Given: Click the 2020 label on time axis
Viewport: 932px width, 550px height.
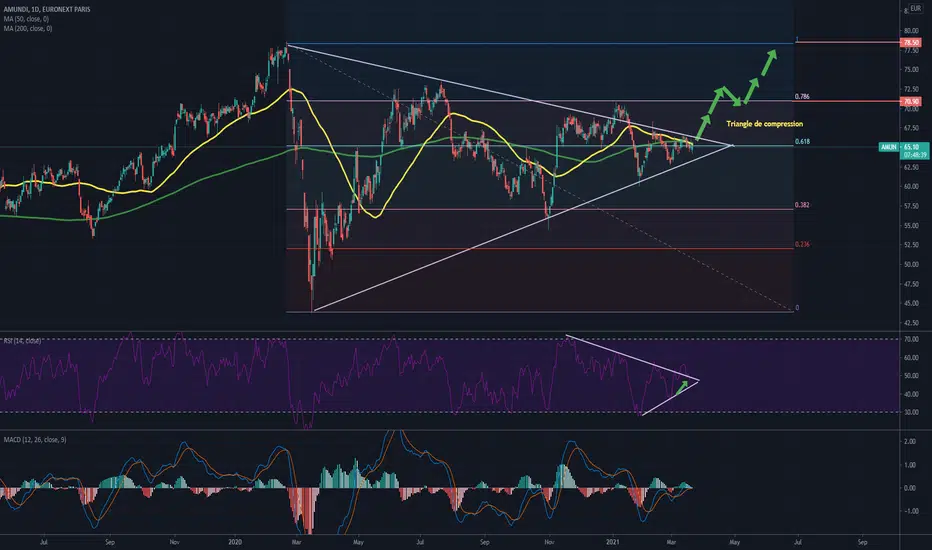Looking at the screenshot, I should pyautogui.click(x=235, y=542).
